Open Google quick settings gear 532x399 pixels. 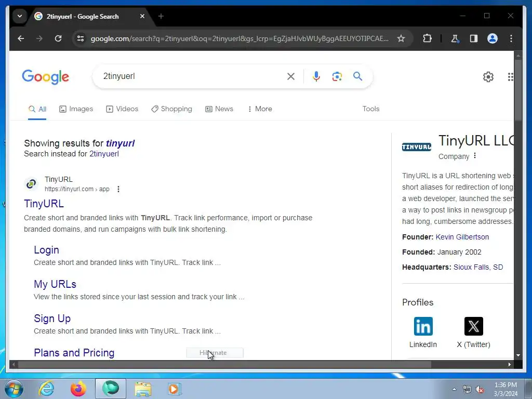click(488, 77)
